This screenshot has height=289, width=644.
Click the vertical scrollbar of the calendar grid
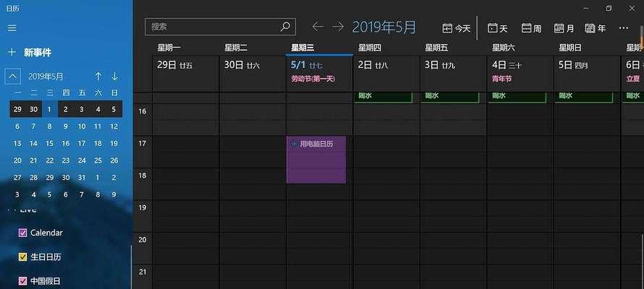click(x=642, y=262)
